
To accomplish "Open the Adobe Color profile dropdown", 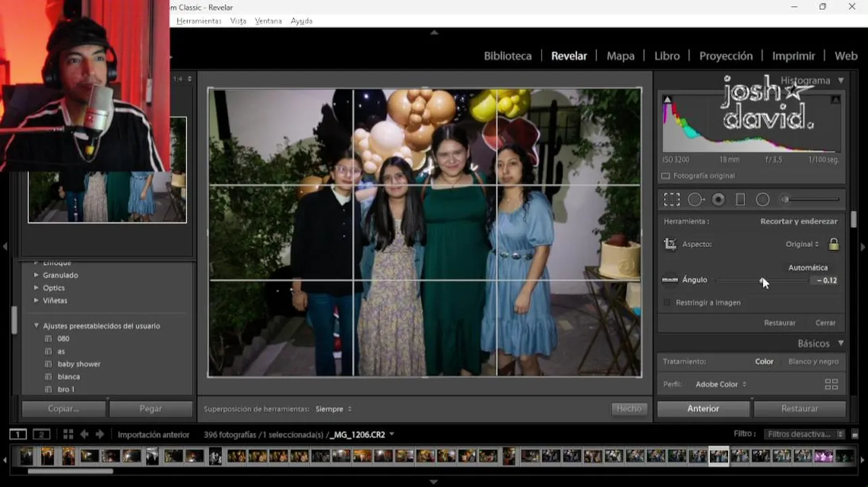I will (721, 384).
